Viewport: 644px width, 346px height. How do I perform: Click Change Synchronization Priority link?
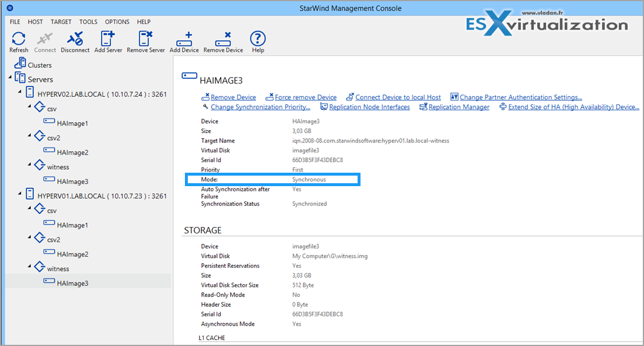tap(260, 107)
